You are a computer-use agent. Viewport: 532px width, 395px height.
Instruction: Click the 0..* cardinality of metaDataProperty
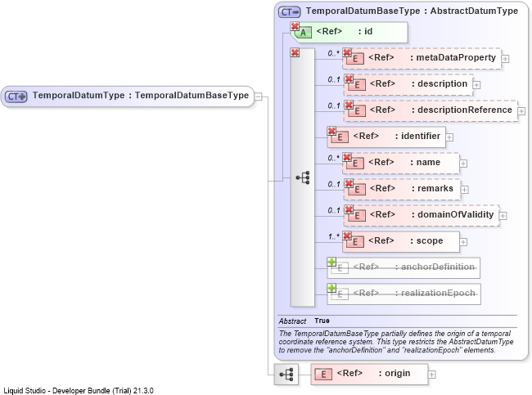click(x=333, y=53)
